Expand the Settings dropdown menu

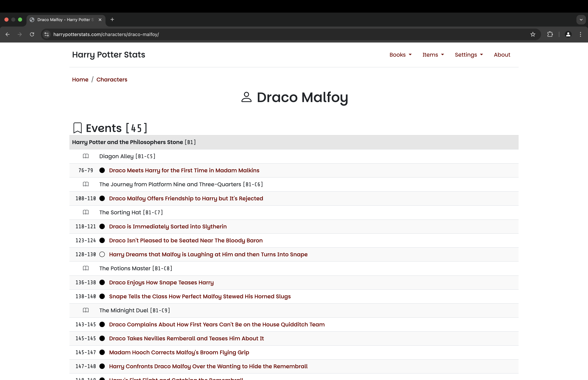tap(469, 55)
